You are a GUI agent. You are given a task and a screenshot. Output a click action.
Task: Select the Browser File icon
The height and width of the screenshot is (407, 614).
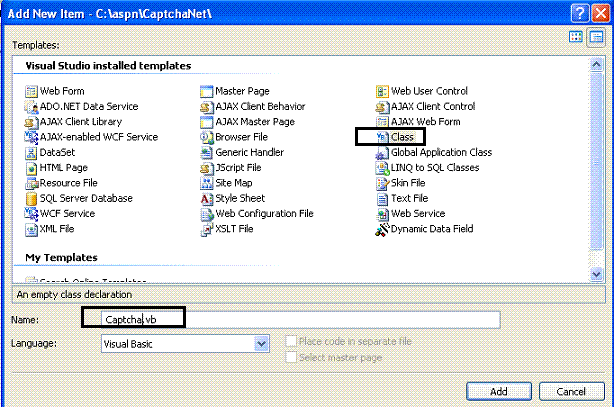[x=206, y=137]
